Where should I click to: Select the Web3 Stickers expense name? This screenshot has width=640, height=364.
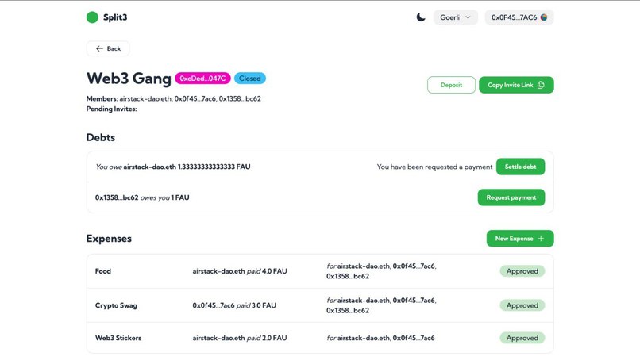click(118, 338)
